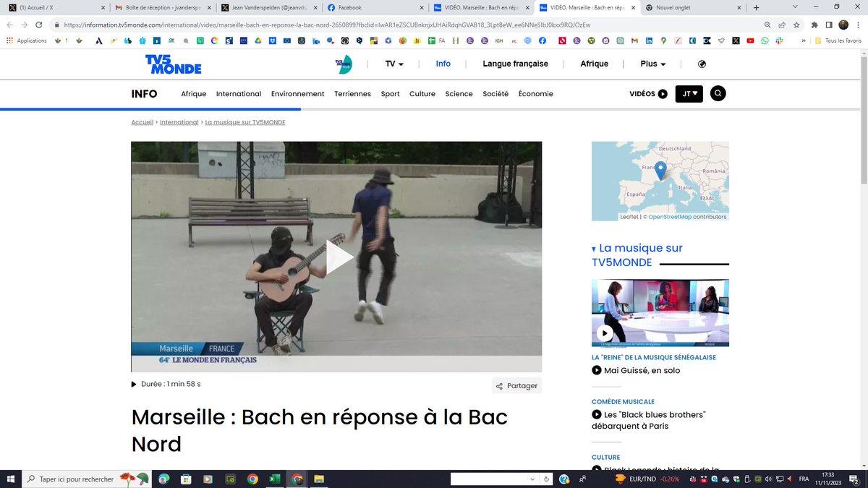This screenshot has height=488, width=868.
Task: Open Environnement category
Action: tap(298, 94)
